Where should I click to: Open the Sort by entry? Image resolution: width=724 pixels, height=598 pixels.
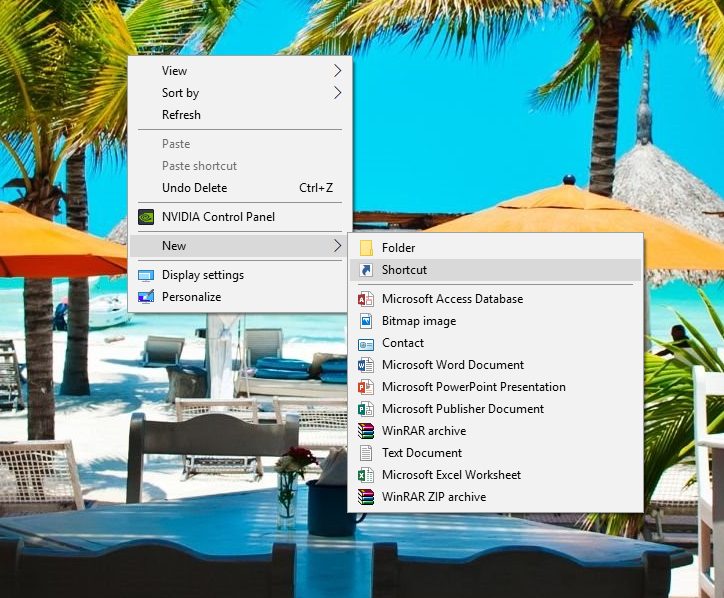click(240, 93)
